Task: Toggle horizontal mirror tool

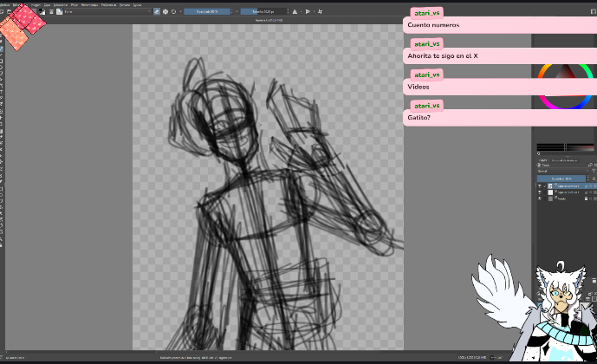Action: tap(295, 12)
